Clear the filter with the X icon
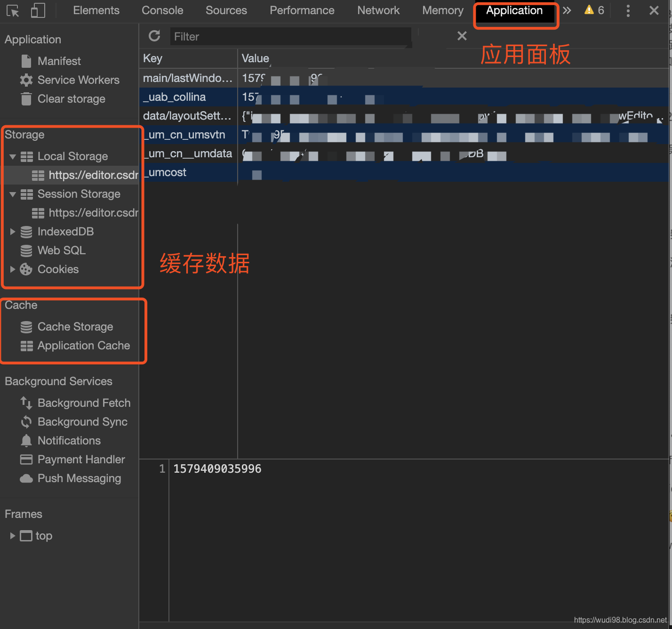Viewport: 672px width, 629px height. (462, 36)
